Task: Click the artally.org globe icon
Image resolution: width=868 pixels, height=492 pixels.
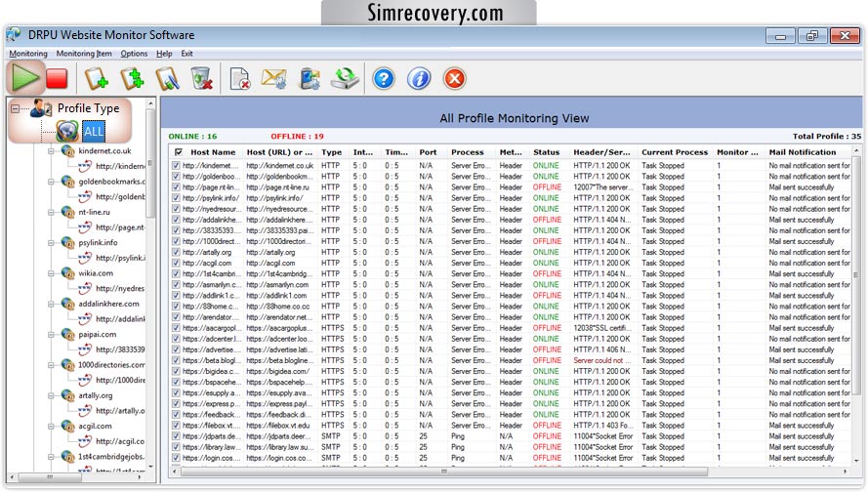Action: (67, 395)
